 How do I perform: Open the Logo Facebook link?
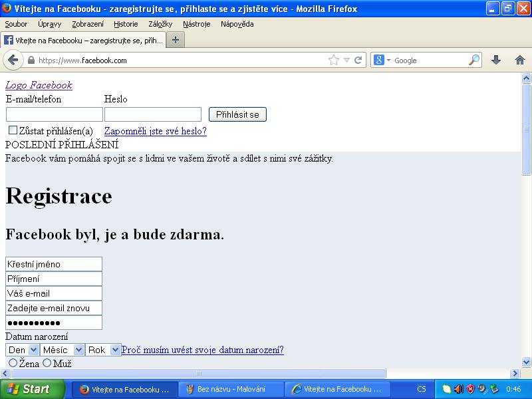point(39,85)
